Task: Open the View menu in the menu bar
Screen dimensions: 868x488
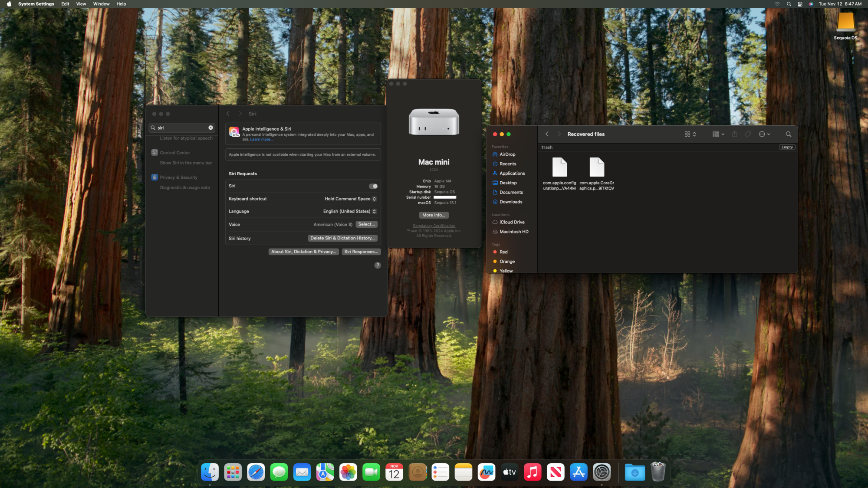Action: (x=81, y=4)
